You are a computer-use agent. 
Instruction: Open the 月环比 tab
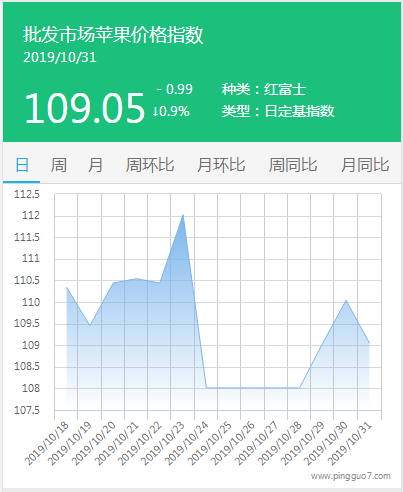pos(221,165)
